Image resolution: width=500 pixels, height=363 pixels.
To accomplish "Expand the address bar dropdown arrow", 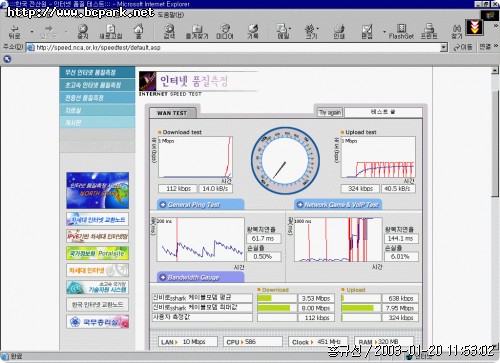I will [444, 47].
